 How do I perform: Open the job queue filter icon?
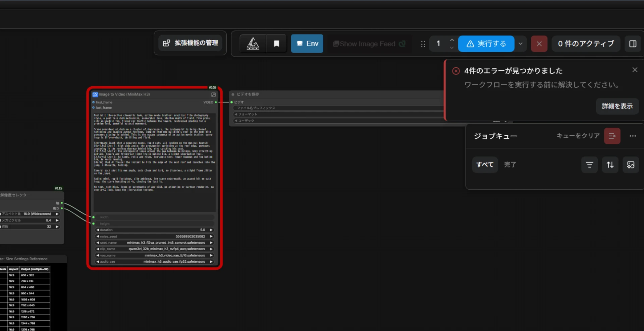coord(589,164)
